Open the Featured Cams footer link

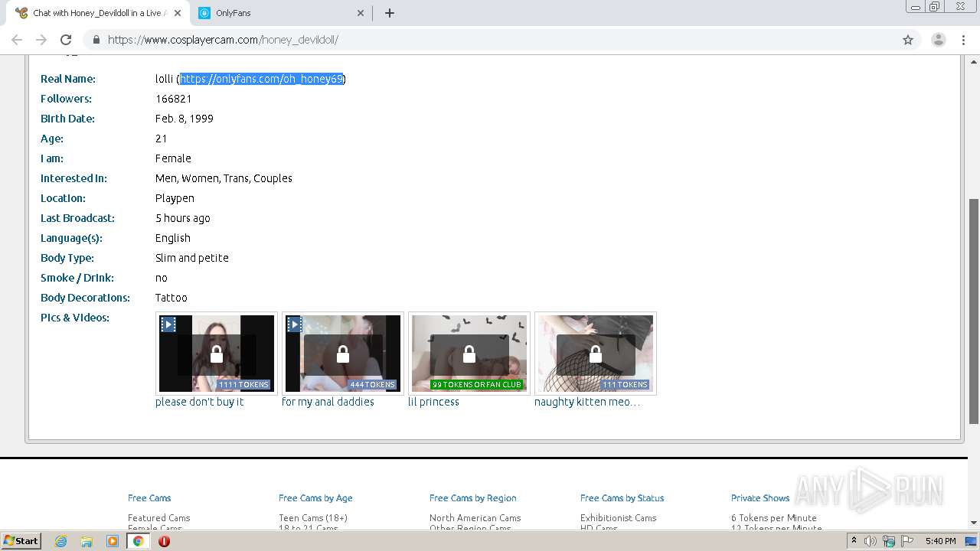[158, 518]
